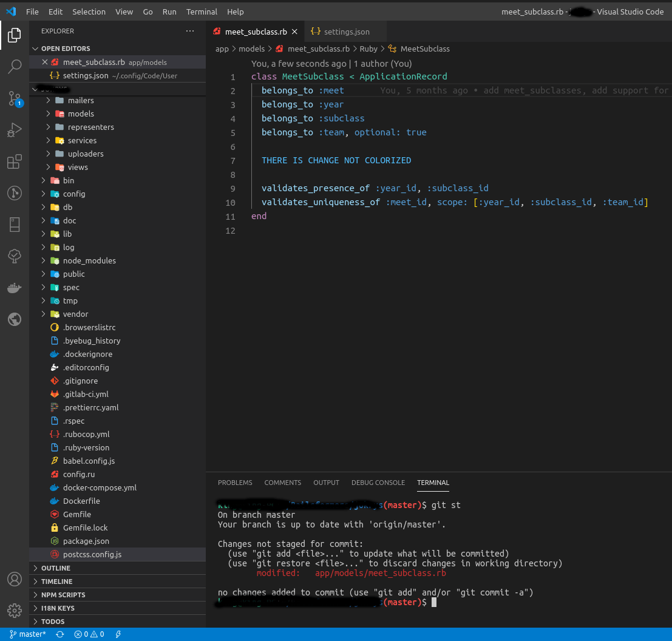Image resolution: width=672 pixels, height=641 pixels.
Task: Expand the uploaders folder
Action: [117, 154]
